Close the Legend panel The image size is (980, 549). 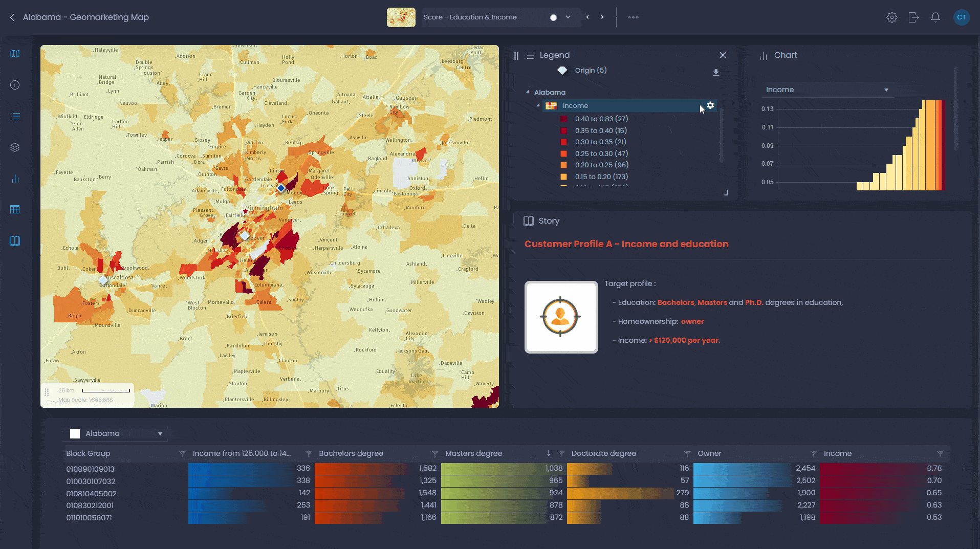723,55
